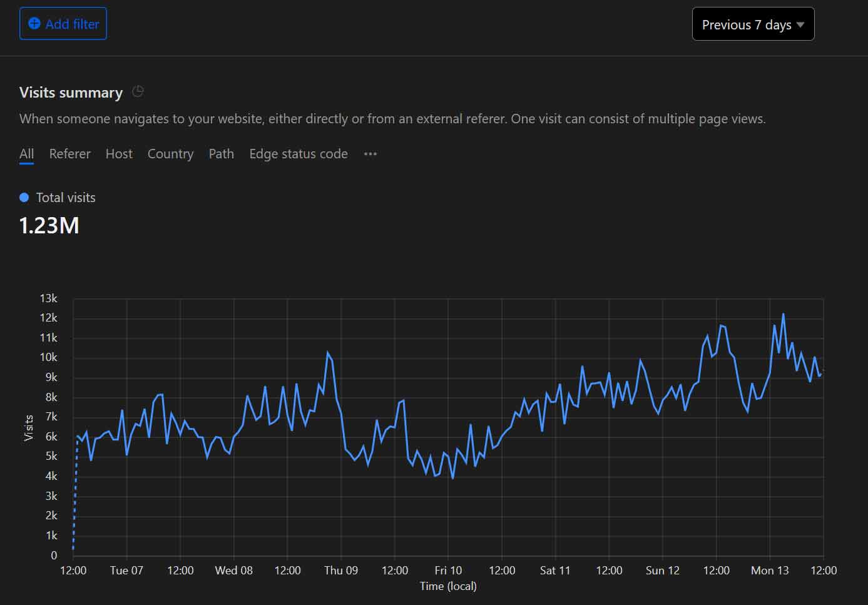Image resolution: width=868 pixels, height=605 pixels.
Task: Click the pie chart icon beside Visits summary
Action: coord(138,92)
